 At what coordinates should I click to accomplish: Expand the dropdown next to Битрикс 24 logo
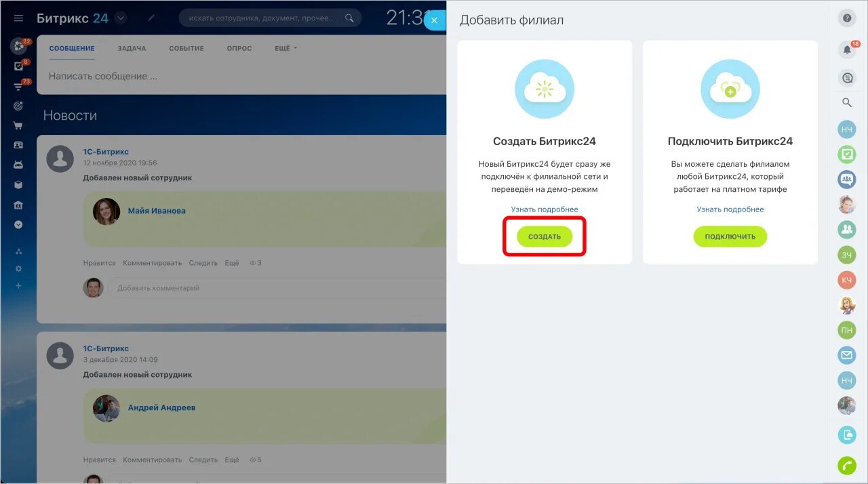tap(121, 18)
